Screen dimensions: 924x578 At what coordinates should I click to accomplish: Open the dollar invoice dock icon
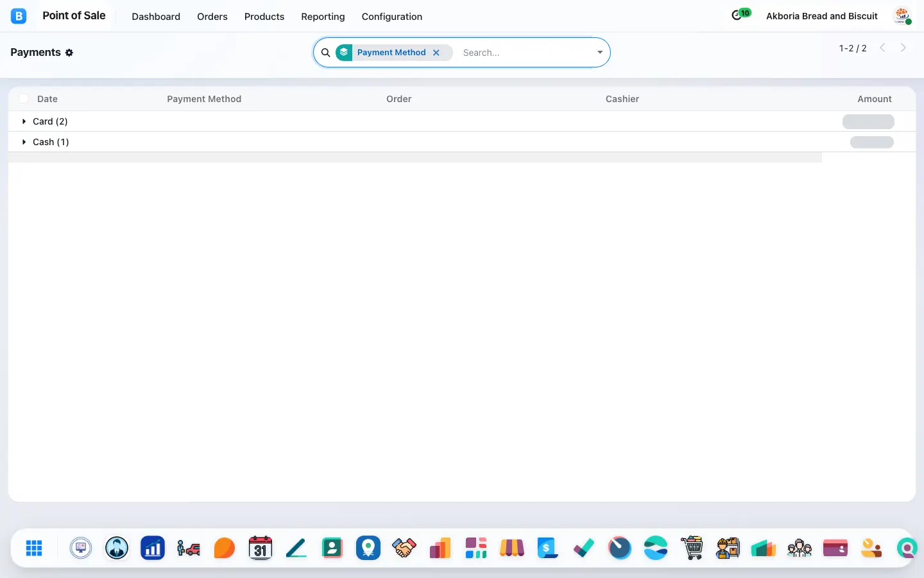pyautogui.click(x=547, y=548)
